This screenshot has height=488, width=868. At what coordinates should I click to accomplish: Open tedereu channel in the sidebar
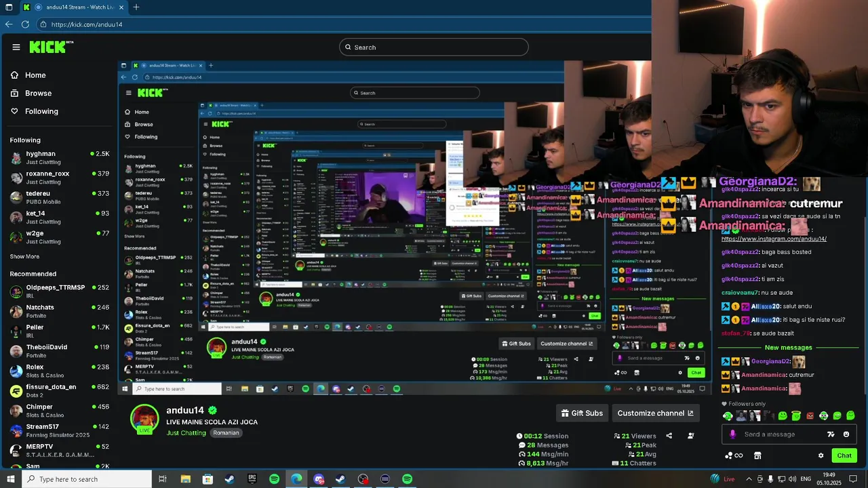pos(60,197)
